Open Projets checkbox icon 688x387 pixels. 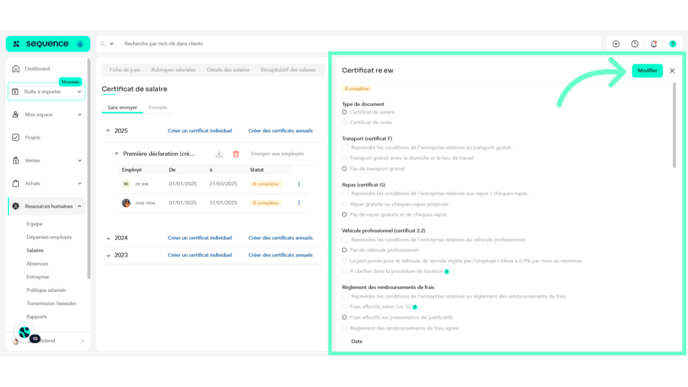pos(16,137)
